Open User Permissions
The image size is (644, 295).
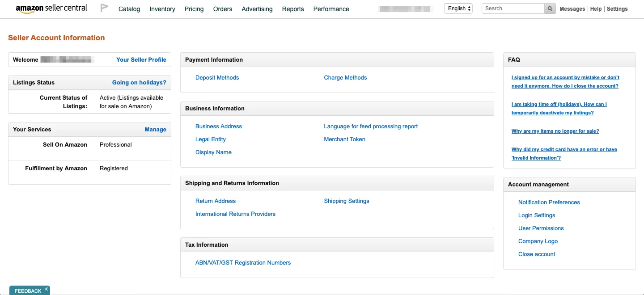541,228
